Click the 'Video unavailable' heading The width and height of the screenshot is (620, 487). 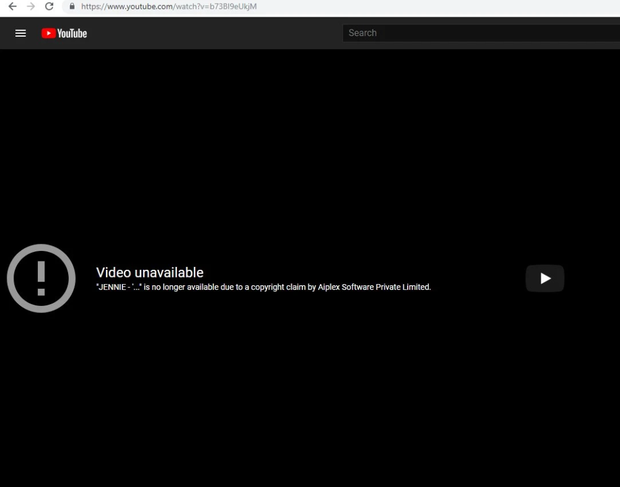150,272
